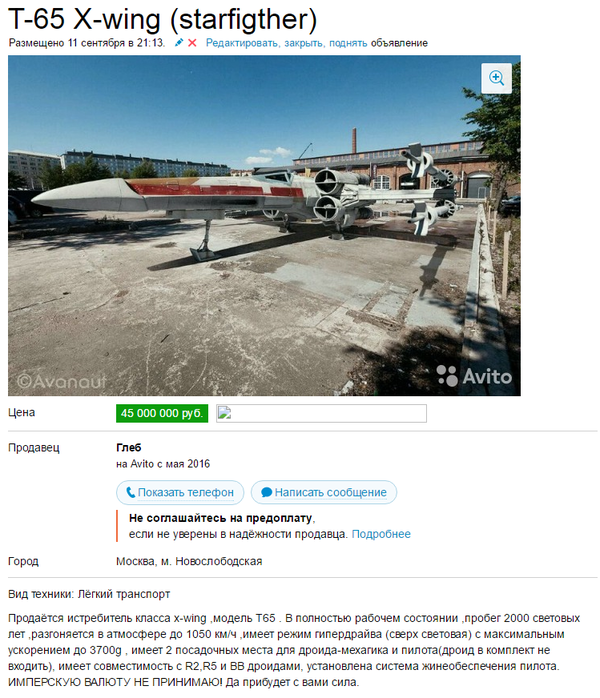Click the city text Москва, м. Новослободская

[189, 561]
